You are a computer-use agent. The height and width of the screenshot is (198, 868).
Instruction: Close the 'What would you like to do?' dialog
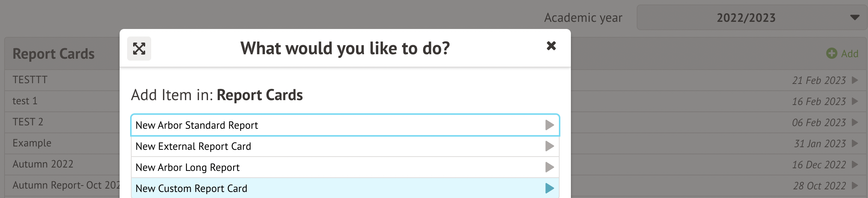tap(551, 46)
